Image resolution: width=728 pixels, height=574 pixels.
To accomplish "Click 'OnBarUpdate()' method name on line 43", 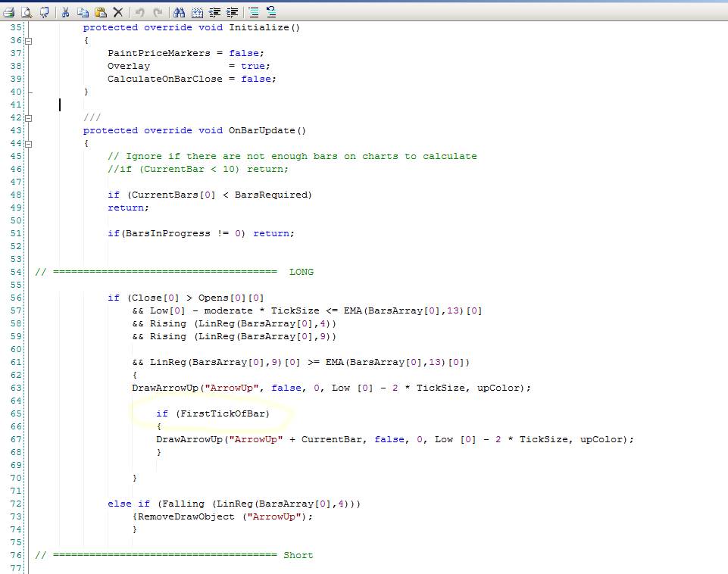I will pyautogui.click(x=267, y=130).
